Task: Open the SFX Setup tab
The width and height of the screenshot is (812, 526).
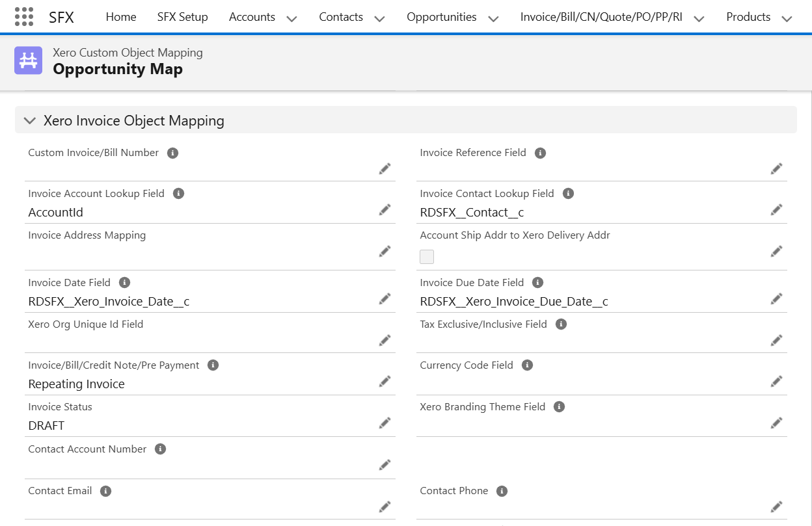Action: (x=182, y=17)
